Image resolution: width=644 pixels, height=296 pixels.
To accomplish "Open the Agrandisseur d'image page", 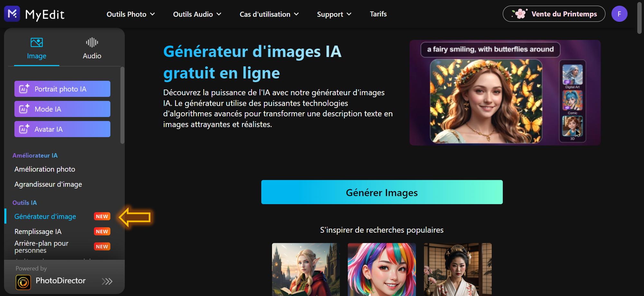I will click(48, 184).
